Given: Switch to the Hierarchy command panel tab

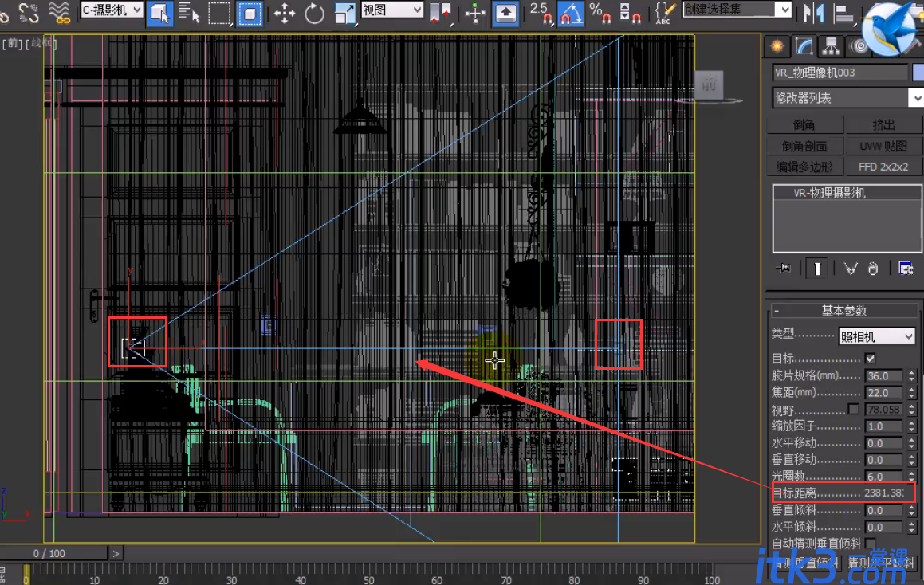Looking at the screenshot, I should click(x=831, y=46).
